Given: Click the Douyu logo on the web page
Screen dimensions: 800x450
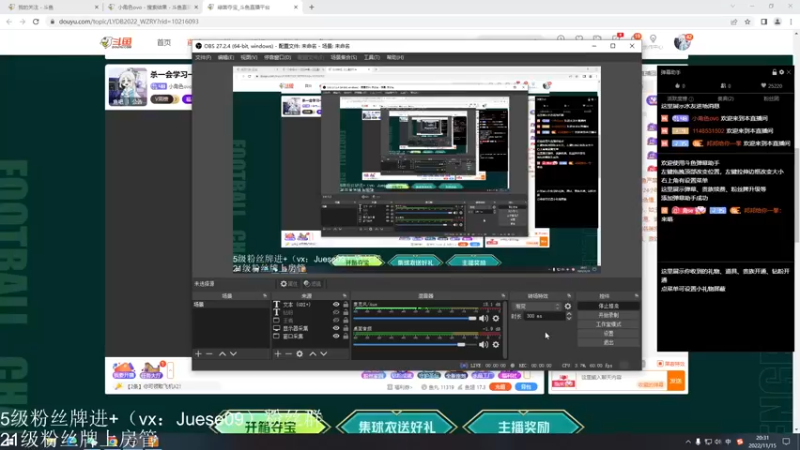Looking at the screenshot, I should [116, 42].
